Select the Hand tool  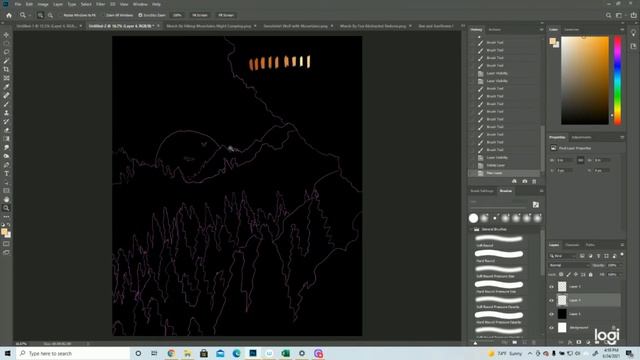[6, 200]
